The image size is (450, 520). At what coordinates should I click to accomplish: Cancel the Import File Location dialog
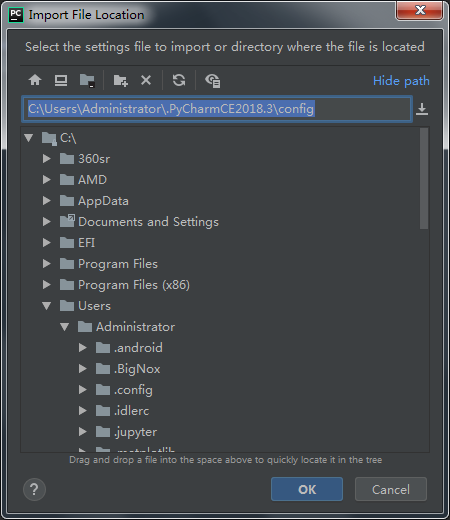click(391, 489)
